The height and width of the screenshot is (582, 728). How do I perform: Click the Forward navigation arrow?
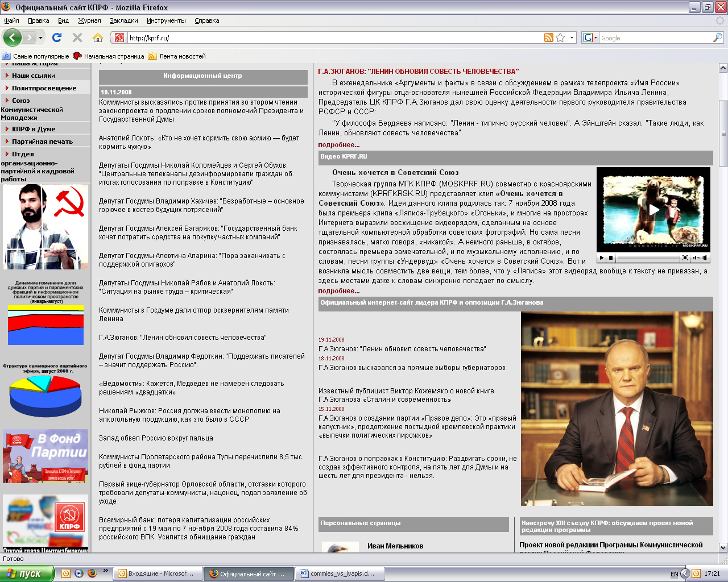click(30, 38)
